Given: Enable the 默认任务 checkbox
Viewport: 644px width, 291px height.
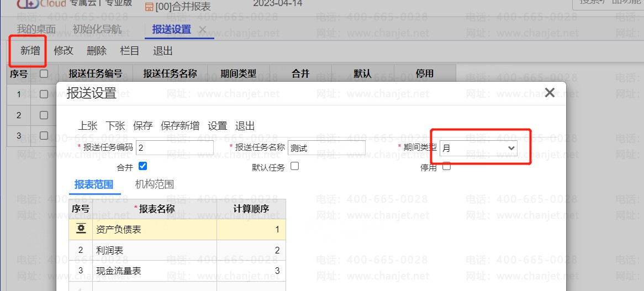Looking at the screenshot, I should (x=294, y=166).
